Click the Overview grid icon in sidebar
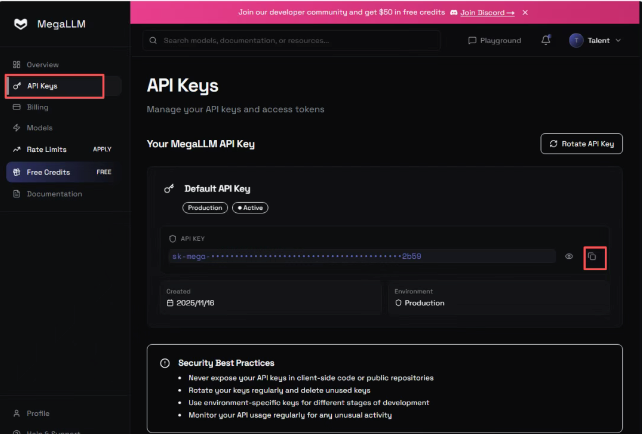This screenshot has width=642, height=434. coord(16,65)
